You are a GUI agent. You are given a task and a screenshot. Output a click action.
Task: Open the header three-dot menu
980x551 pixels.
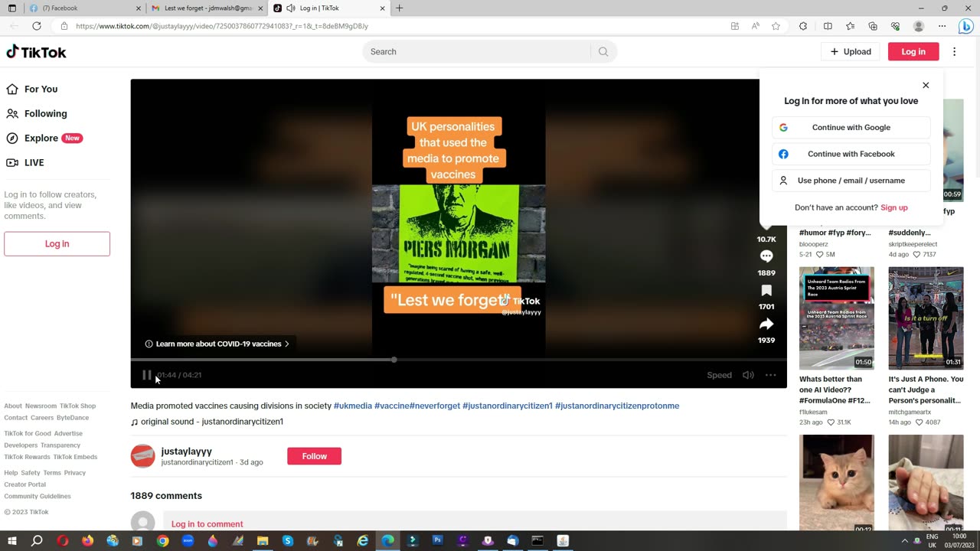pos(954,51)
